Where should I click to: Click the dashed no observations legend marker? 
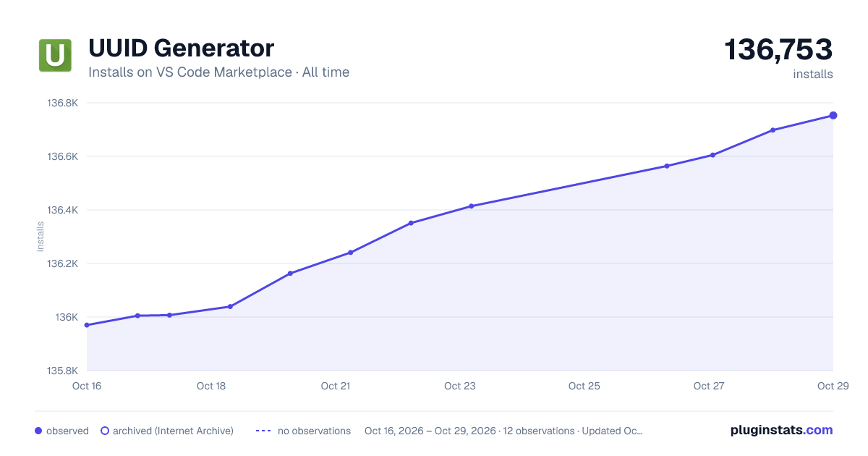(263, 431)
